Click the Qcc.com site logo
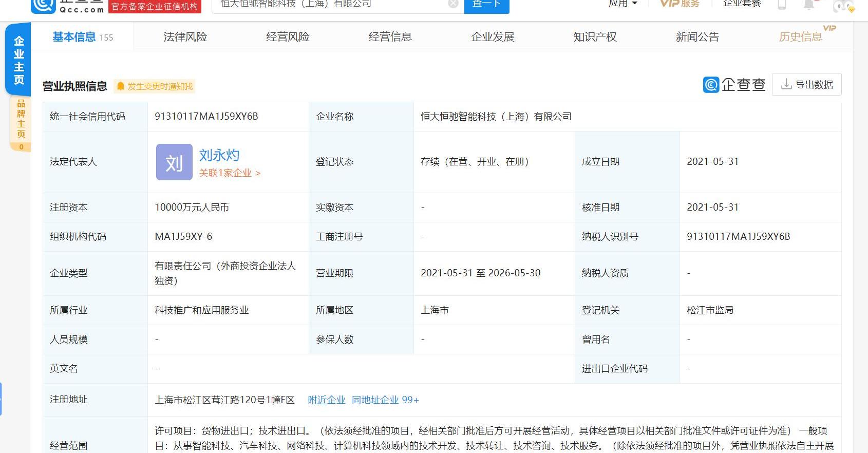Viewport: 868px width, 453px height. click(67, 5)
